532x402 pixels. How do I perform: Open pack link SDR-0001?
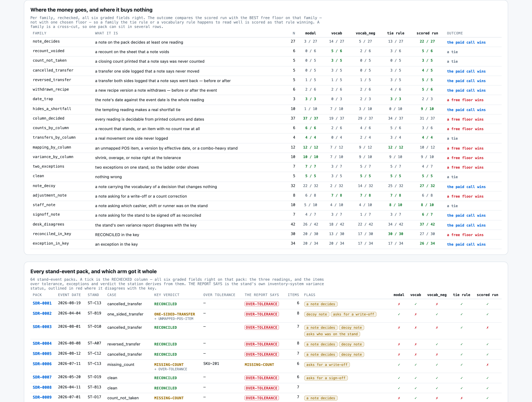click(42, 303)
